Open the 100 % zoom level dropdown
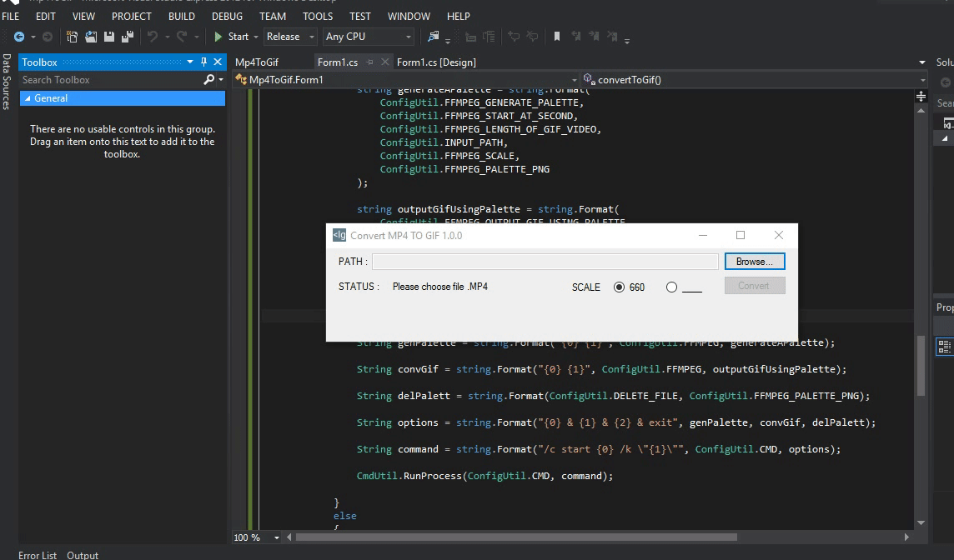 [x=276, y=537]
